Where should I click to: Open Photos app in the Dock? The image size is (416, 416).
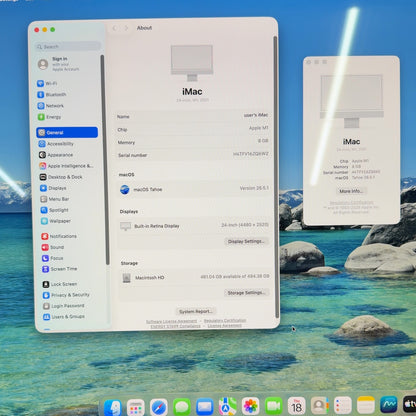(251, 406)
